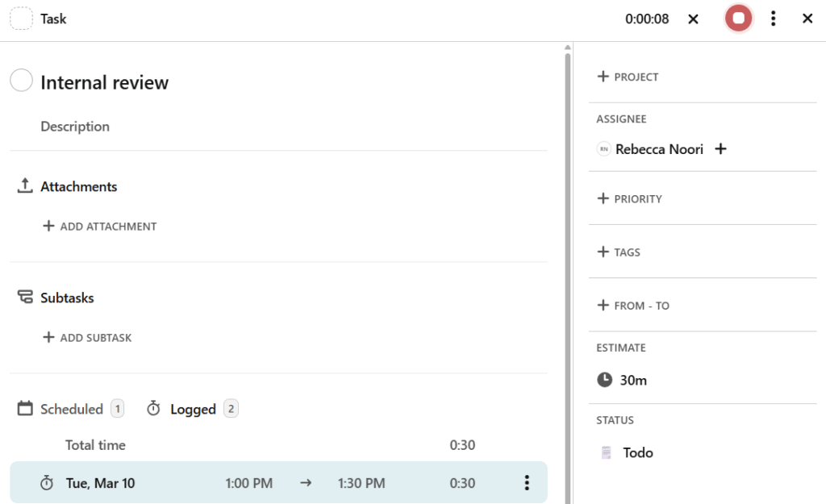Add another assignee with plus icon
Image resolution: width=826 pixels, height=504 pixels.
click(721, 149)
